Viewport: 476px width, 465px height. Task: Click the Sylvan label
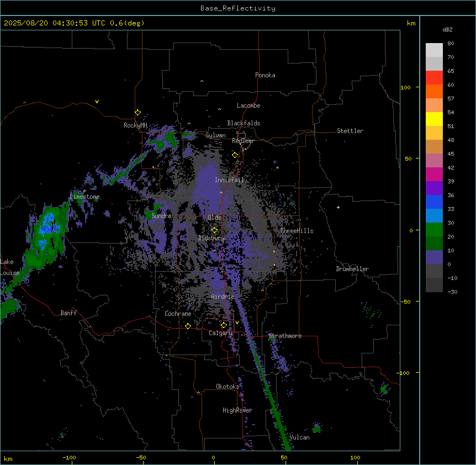point(215,135)
